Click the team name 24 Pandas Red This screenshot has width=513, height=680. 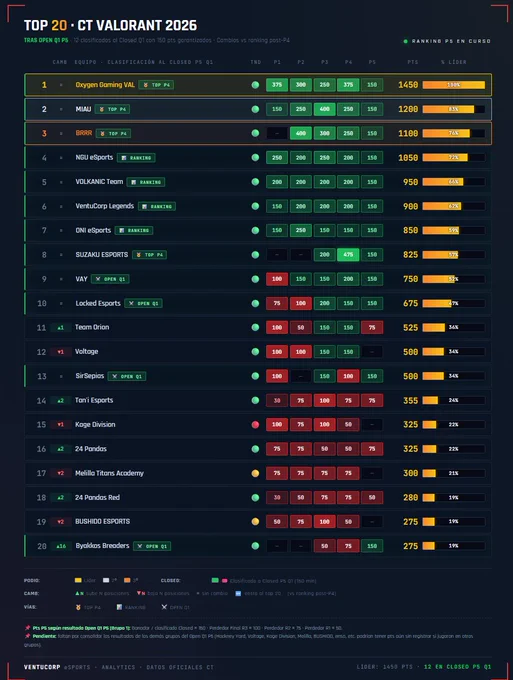(x=97, y=497)
